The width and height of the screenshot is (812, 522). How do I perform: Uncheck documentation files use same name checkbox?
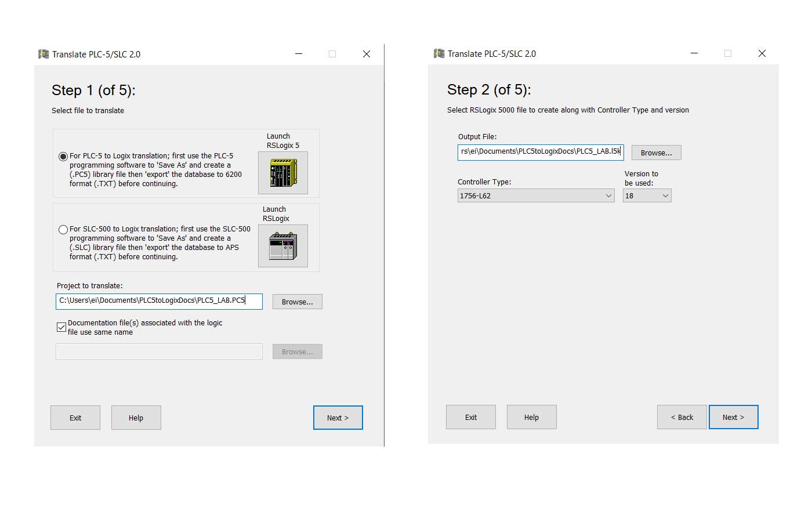click(x=61, y=327)
